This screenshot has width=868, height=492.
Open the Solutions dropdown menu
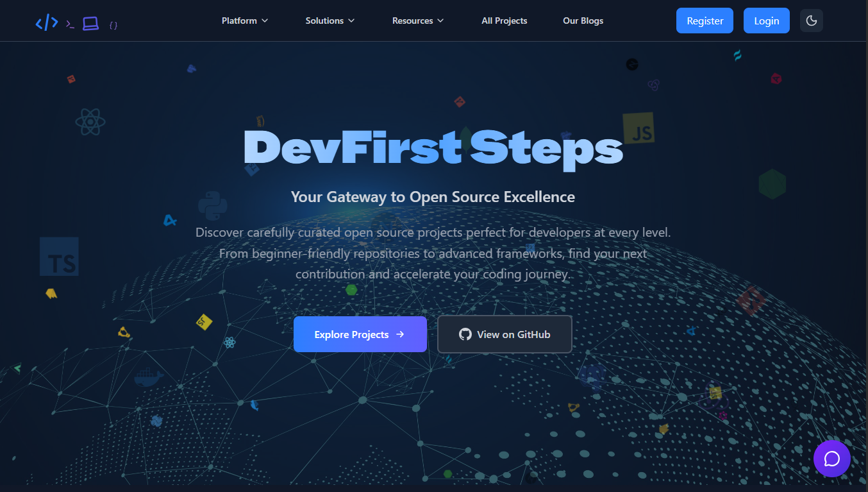pos(329,20)
